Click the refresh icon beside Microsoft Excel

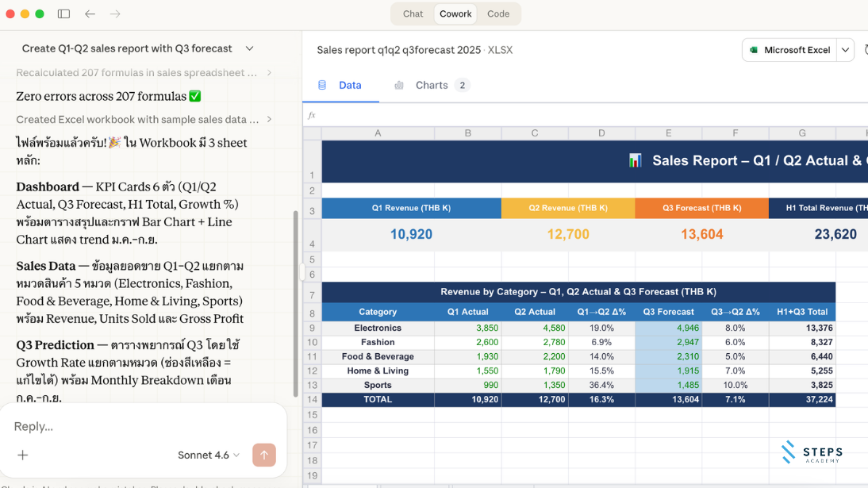(x=865, y=50)
